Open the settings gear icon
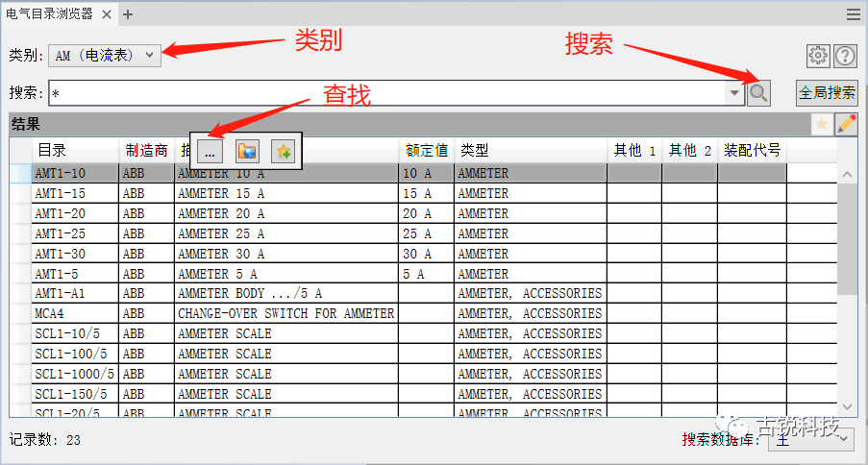 point(818,56)
